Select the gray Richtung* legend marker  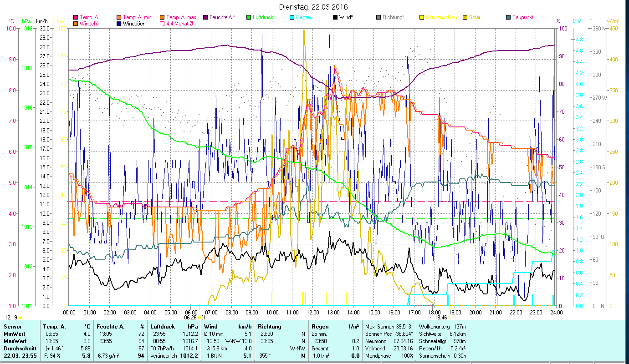click(379, 17)
